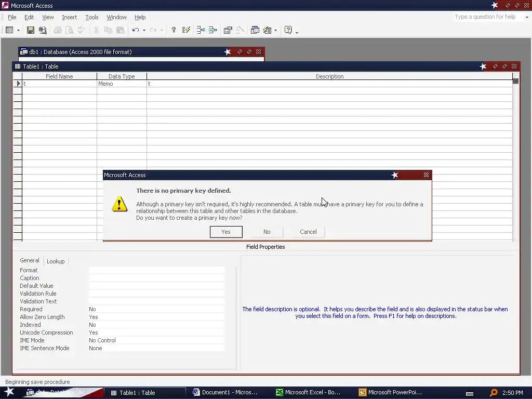
Task: Click the Indexed property value 'No'
Action: [x=156, y=325]
